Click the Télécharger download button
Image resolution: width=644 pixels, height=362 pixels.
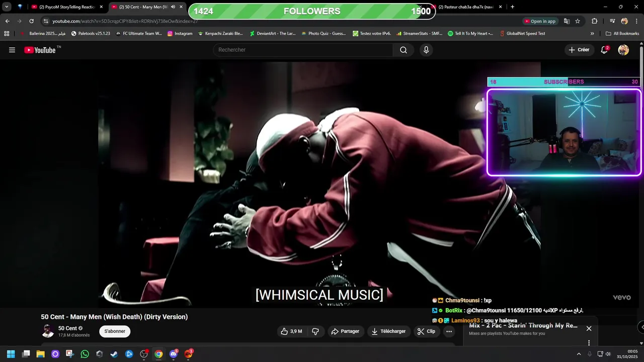coord(388,331)
